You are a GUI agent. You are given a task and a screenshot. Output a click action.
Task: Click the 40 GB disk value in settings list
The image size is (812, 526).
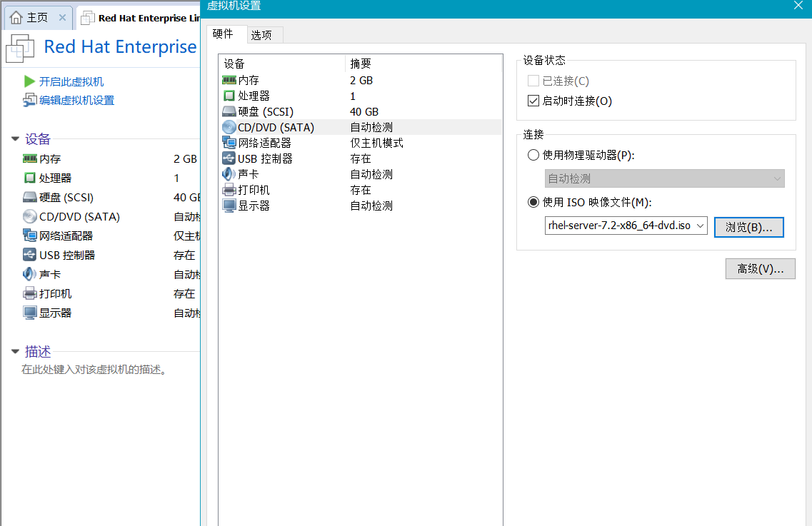pyautogui.click(x=364, y=112)
